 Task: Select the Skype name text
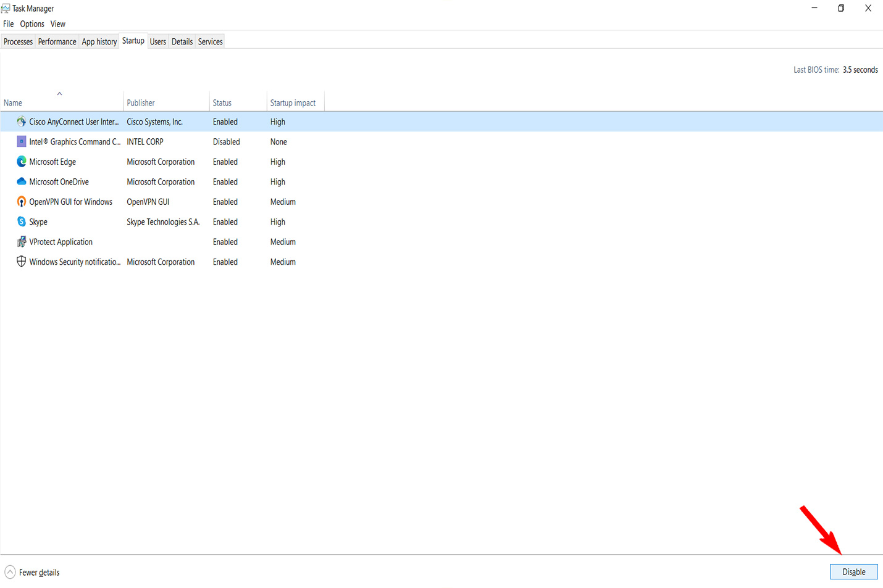38,222
